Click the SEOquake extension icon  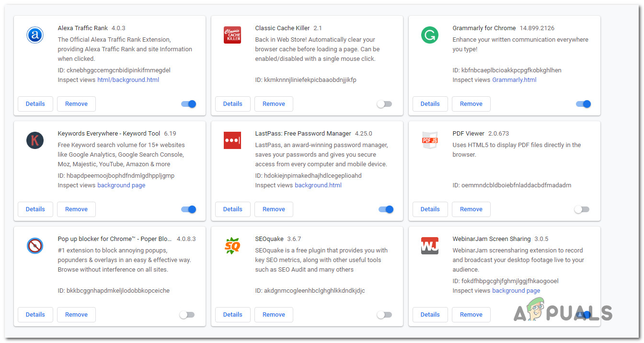coord(232,246)
